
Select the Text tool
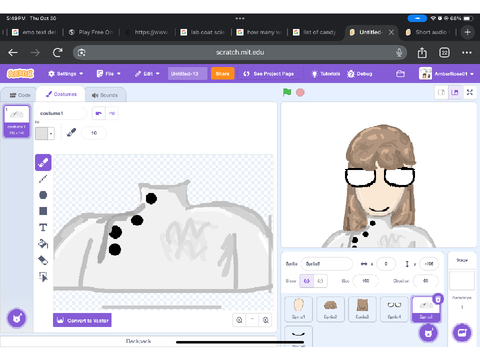click(43, 227)
